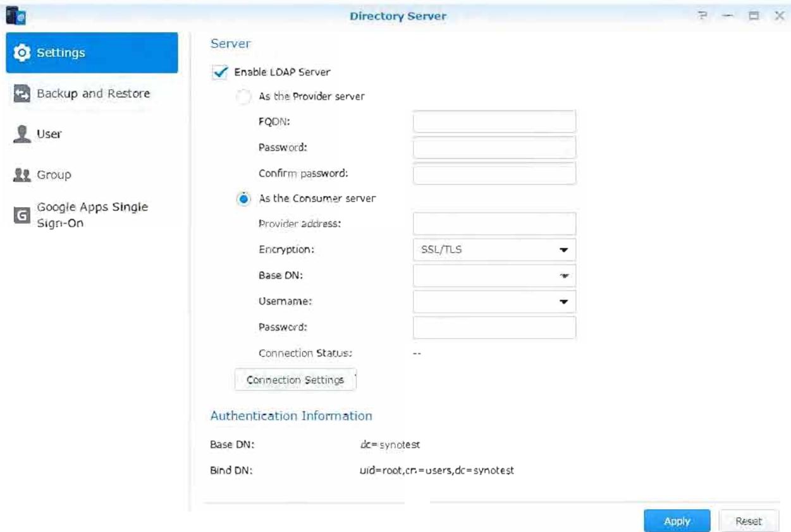Click the Server section heading
Screen dimensions: 791x532
(230, 44)
